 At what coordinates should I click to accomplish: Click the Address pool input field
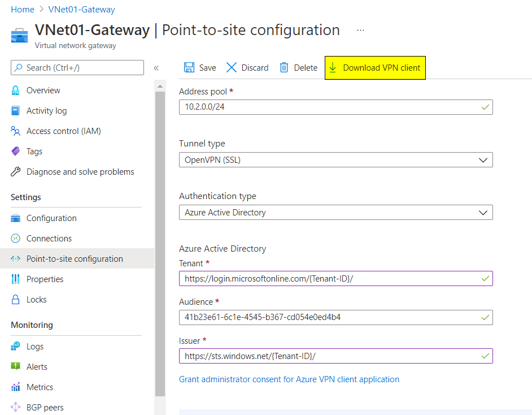click(336, 107)
